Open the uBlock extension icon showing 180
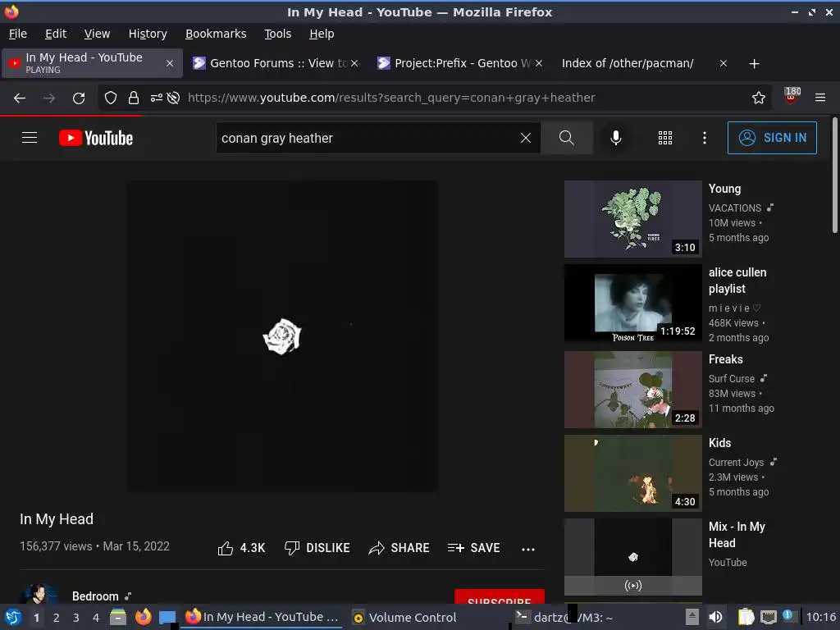 [x=792, y=96]
